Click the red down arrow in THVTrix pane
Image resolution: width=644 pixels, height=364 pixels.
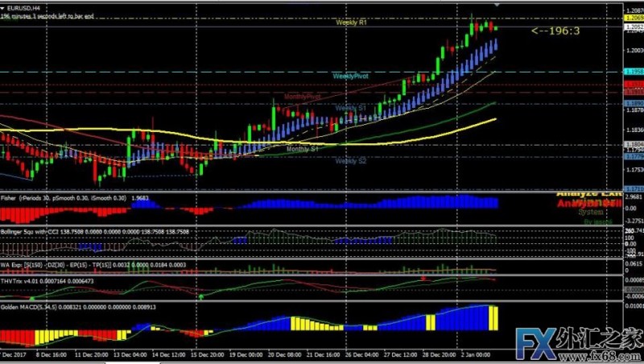pyautogui.click(x=423, y=279)
